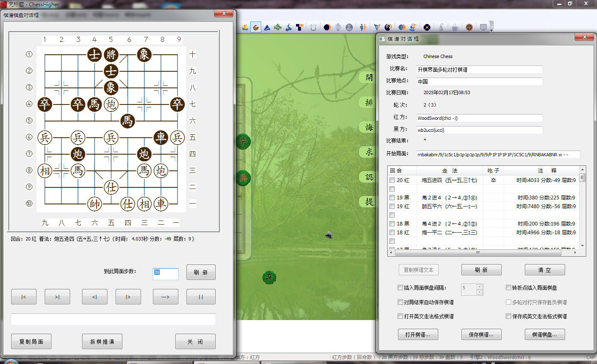The image size is (597, 364).
Task: Click the two-people icon in the toolbar
Action: click(x=363, y=27)
